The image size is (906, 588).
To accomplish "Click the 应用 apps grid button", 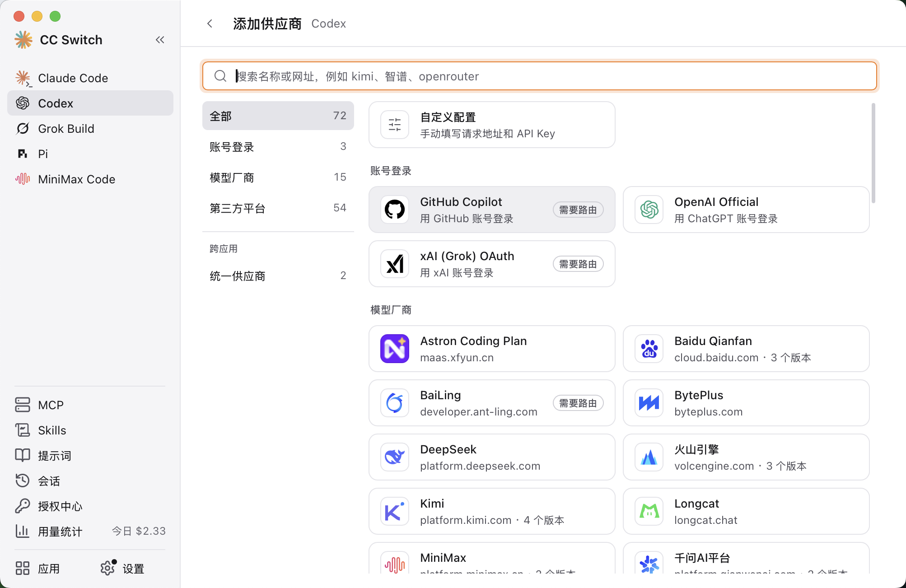I will pos(38,568).
